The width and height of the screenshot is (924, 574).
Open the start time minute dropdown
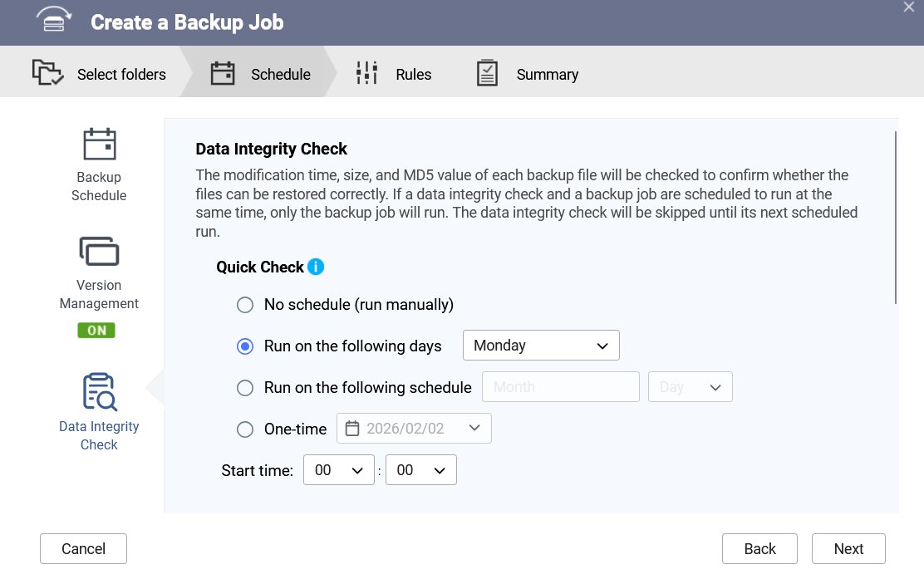[420, 470]
